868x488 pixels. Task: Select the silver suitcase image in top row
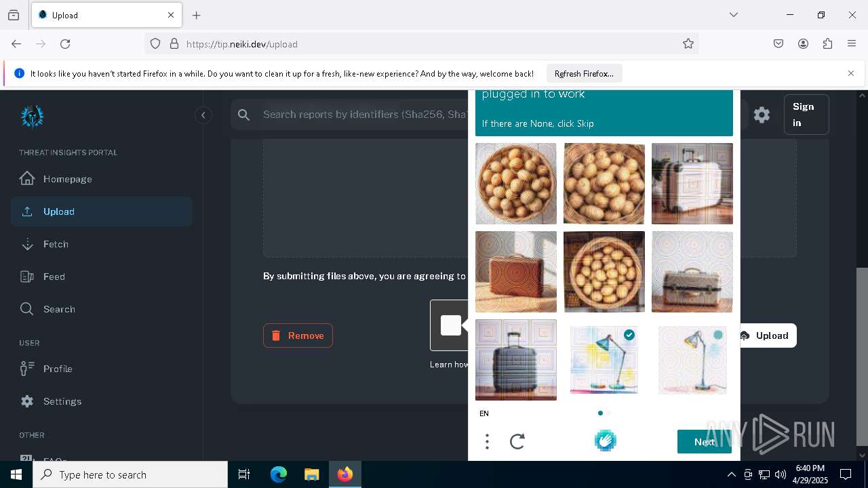[x=692, y=184]
